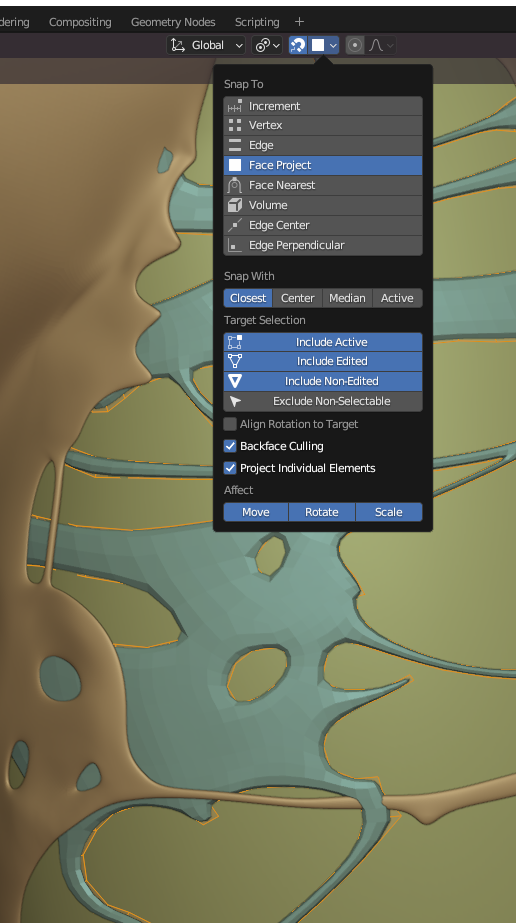Switch to Geometry Nodes workspace tab
This screenshot has height=923, width=516.
173,22
